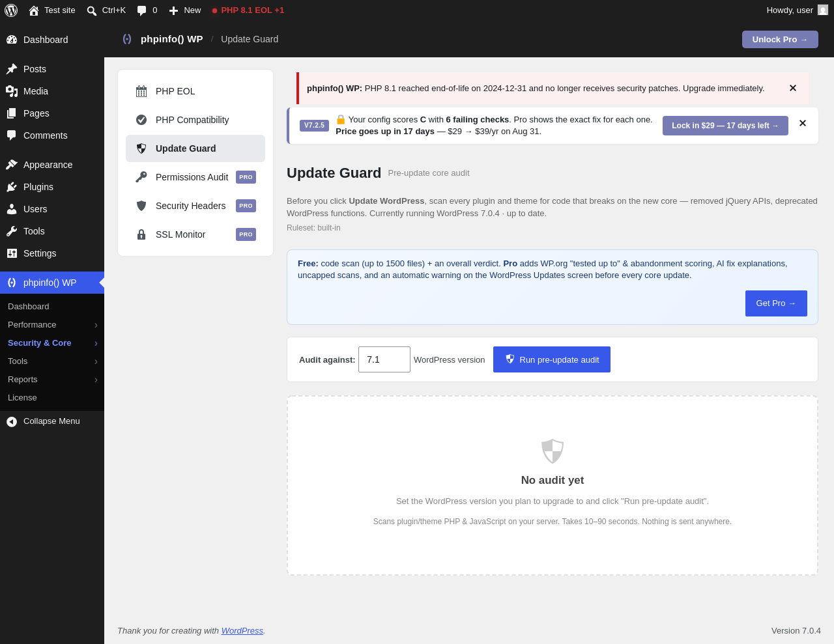Click the Users person icon
This screenshot has width=834, height=644.
coord(12,209)
